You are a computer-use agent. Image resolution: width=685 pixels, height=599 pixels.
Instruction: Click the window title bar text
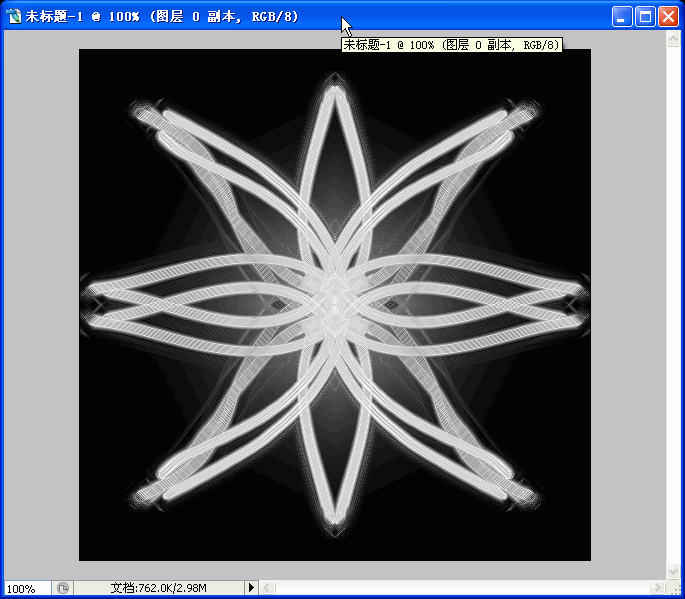(162, 17)
